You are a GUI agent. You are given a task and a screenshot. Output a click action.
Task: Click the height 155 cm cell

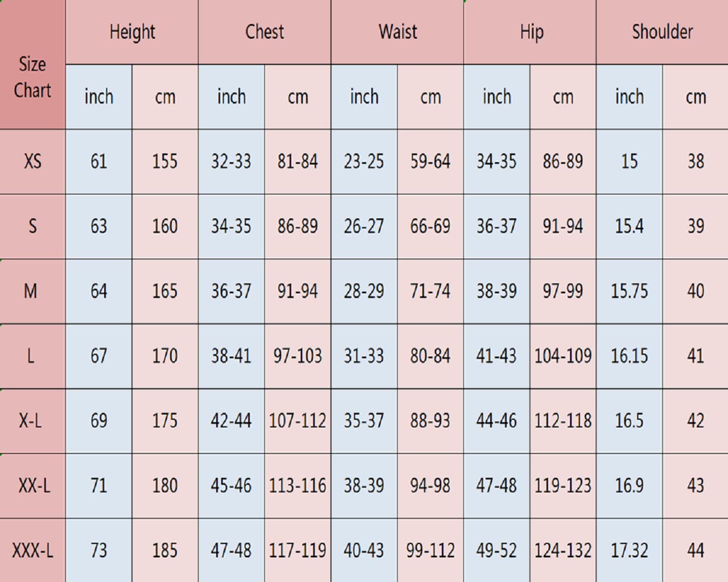pos(165,162)
